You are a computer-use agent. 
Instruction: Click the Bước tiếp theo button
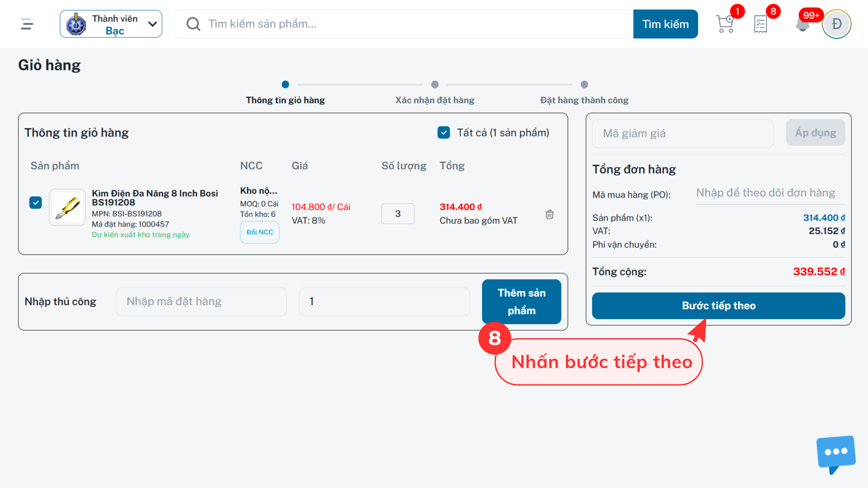pyautogui.click(x=718, y=305)
